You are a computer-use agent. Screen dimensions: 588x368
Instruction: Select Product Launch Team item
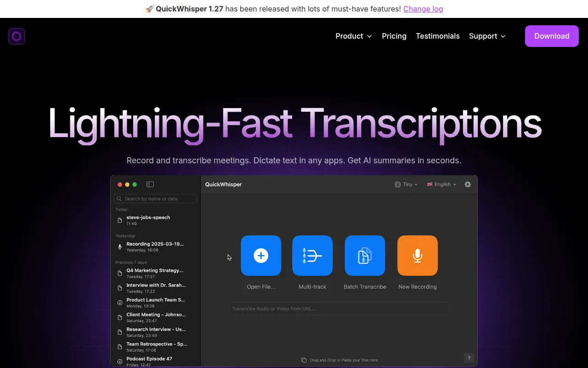pyautogui.click(x=156, y=303)
